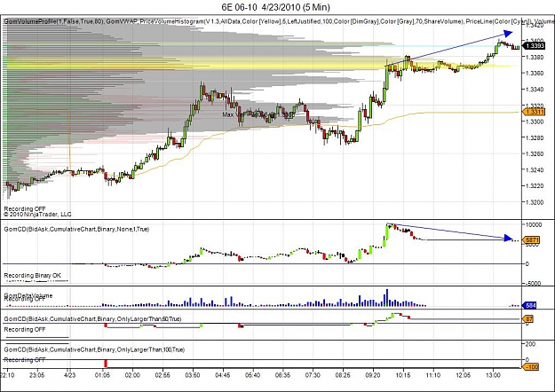The image size is (555, 392).
Task: Click the orange 1.3311 VWAP price marker
Action: [534, 113]
